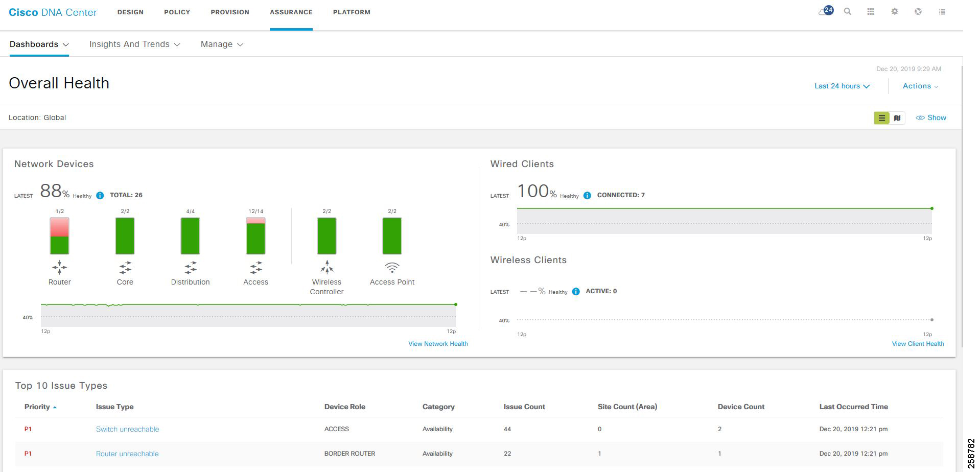Open the POLICY menu
The image size is (980, 472).
[177, 12]
